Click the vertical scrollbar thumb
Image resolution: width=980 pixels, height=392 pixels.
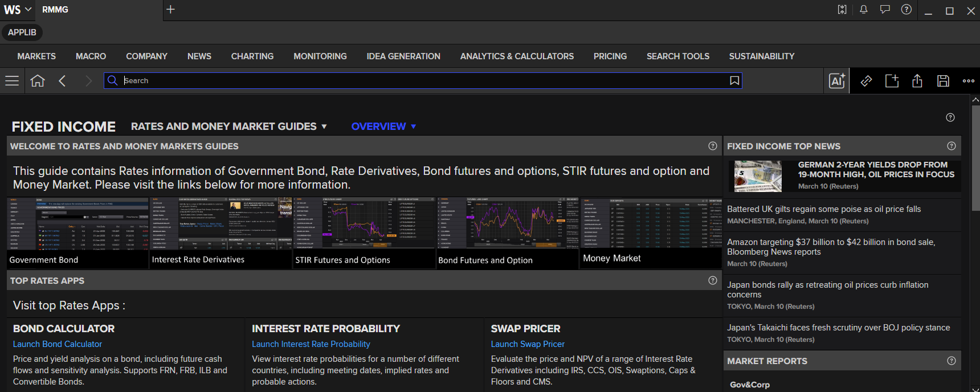(x=975, y=158)
